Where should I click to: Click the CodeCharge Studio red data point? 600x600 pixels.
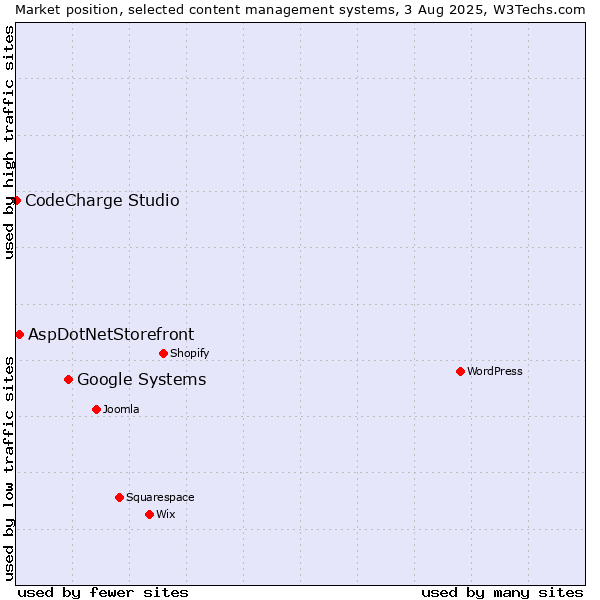16,201
